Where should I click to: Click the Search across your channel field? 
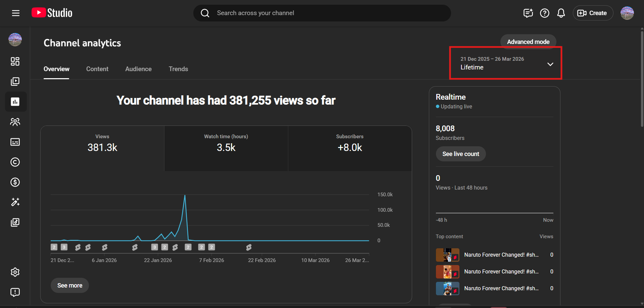pos(322,13)
